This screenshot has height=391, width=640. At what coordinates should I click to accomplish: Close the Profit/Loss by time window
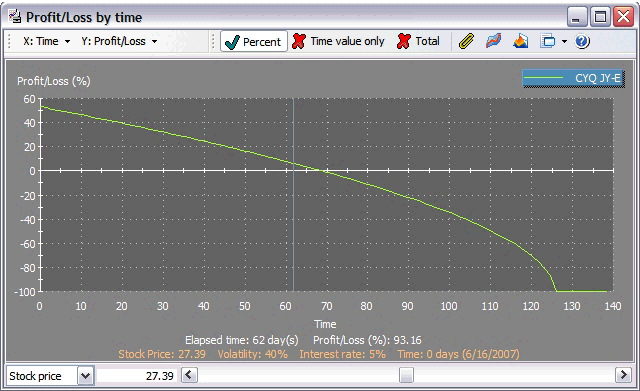coord(623,17)
